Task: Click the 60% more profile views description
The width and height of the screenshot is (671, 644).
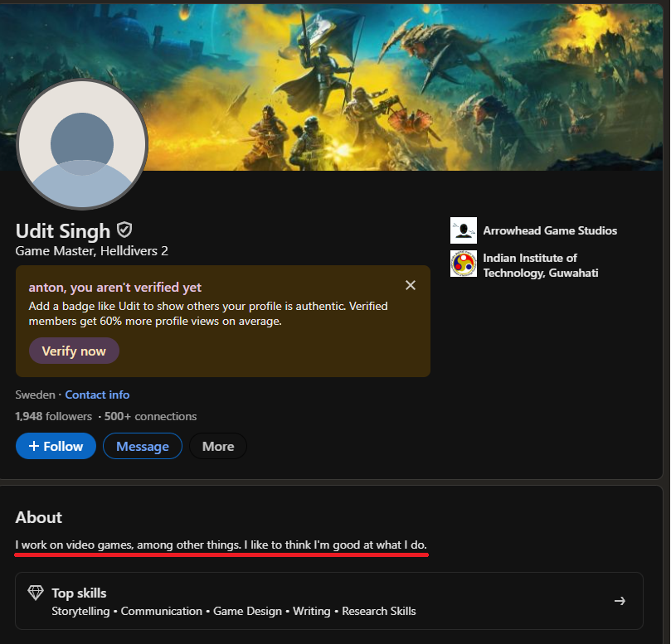Action: click(208, 313)
